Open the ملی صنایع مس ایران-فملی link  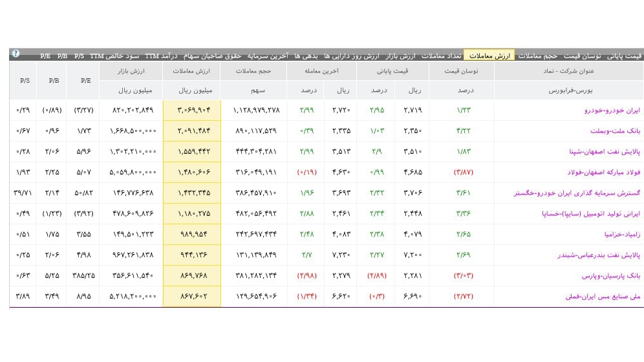(x=603, y=296)
